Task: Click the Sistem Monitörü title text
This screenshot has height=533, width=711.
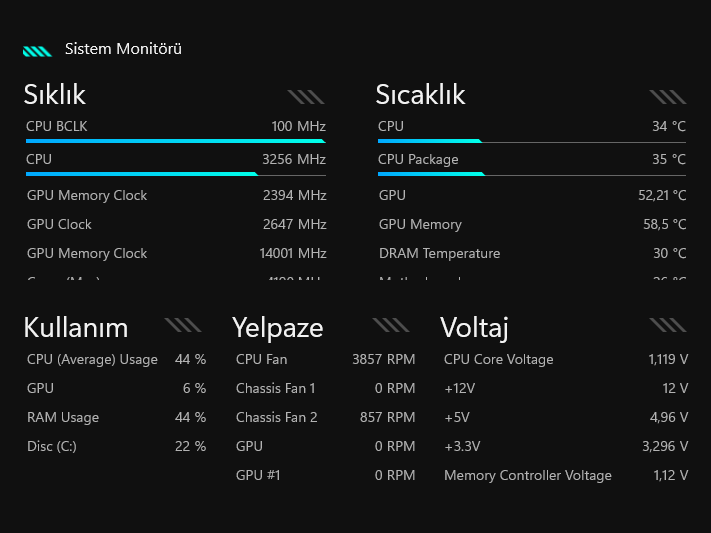Action: [123, 49]
